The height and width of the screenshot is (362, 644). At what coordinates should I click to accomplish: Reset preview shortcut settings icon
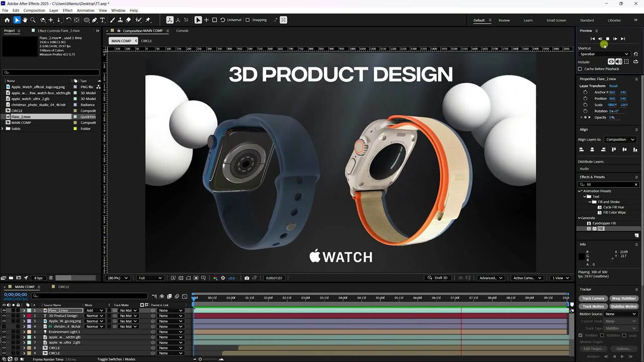(635, 54)
